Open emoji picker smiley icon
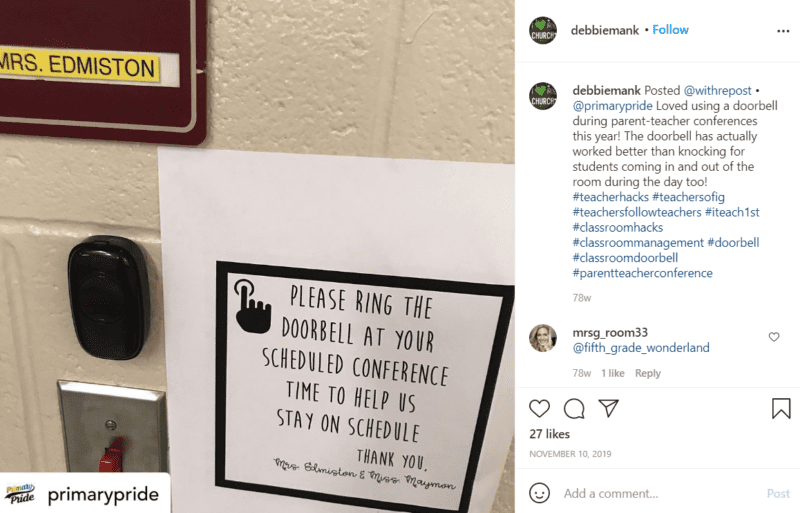 click(x=539, y=493)
